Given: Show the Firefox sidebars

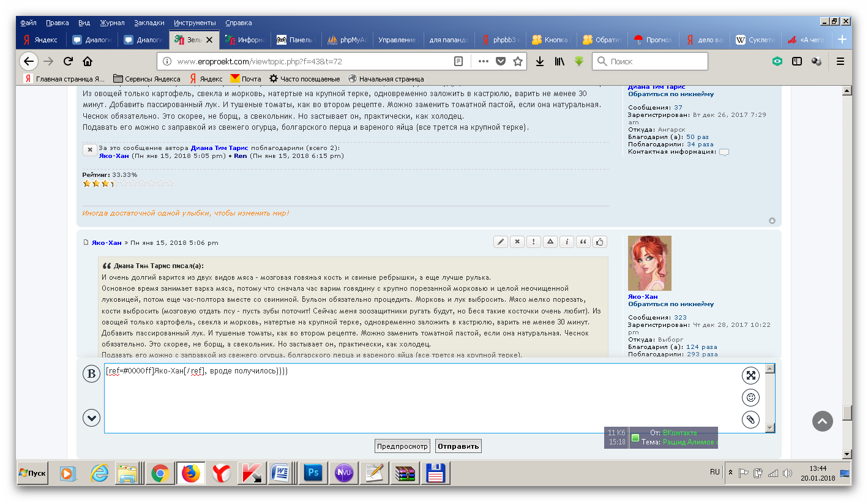Looking at the screenshot, I should [796, 61].
